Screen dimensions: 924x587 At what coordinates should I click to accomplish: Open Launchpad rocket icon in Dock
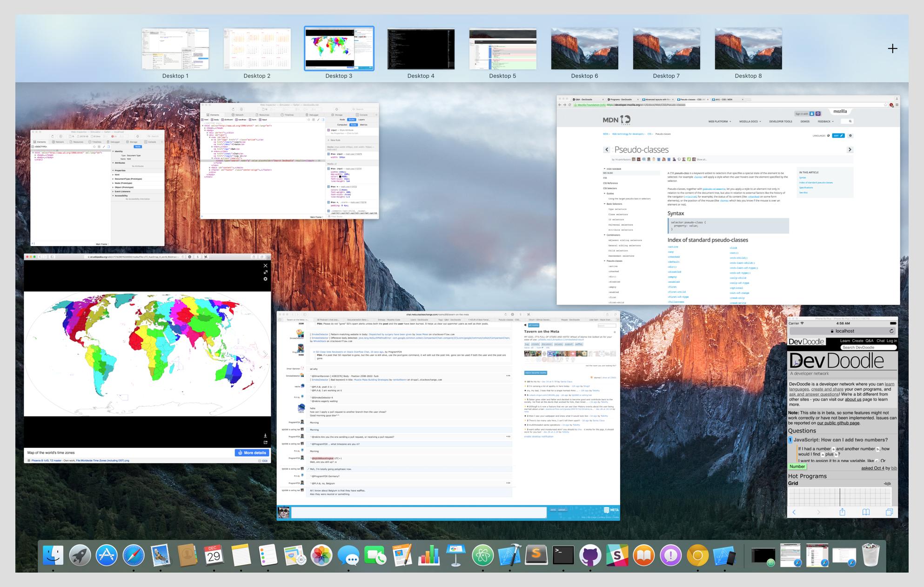point(80,555)
